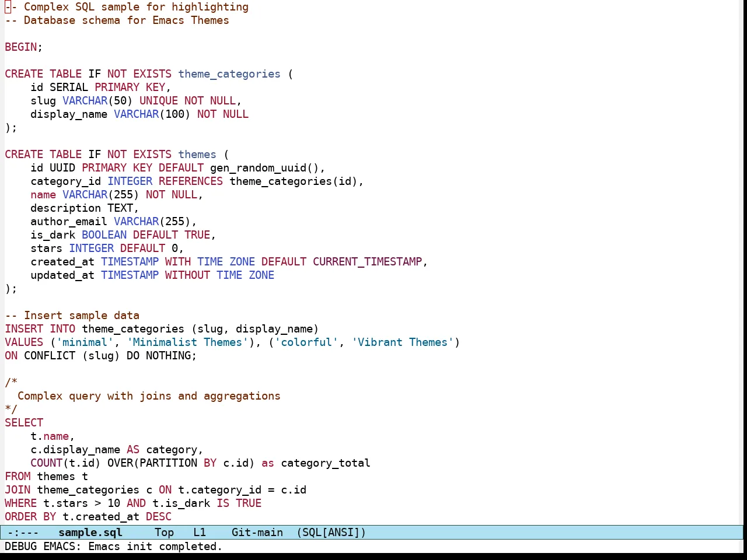Screen dimensions: 747x560
Task: Click 'Complex query with joins and aggregations' comment
Action: point(149,396)
